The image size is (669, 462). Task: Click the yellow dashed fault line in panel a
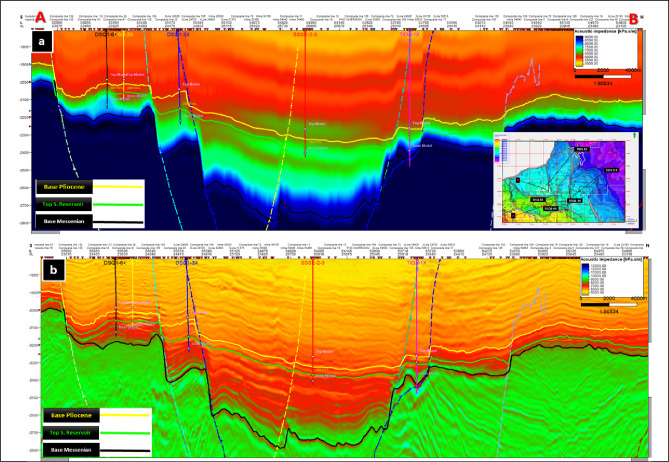[282, 141]
